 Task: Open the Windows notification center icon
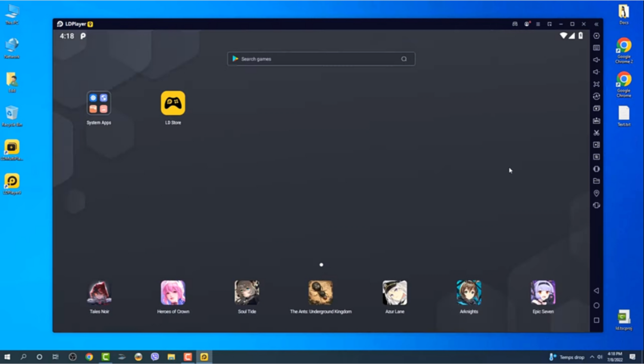[632, 357]
